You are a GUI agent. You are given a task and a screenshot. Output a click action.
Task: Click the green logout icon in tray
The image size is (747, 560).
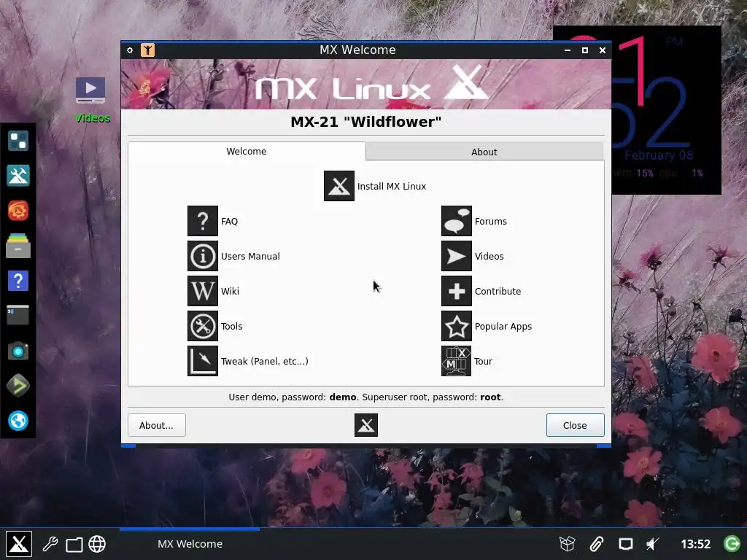pyautogui.click(x=732, y=543)
